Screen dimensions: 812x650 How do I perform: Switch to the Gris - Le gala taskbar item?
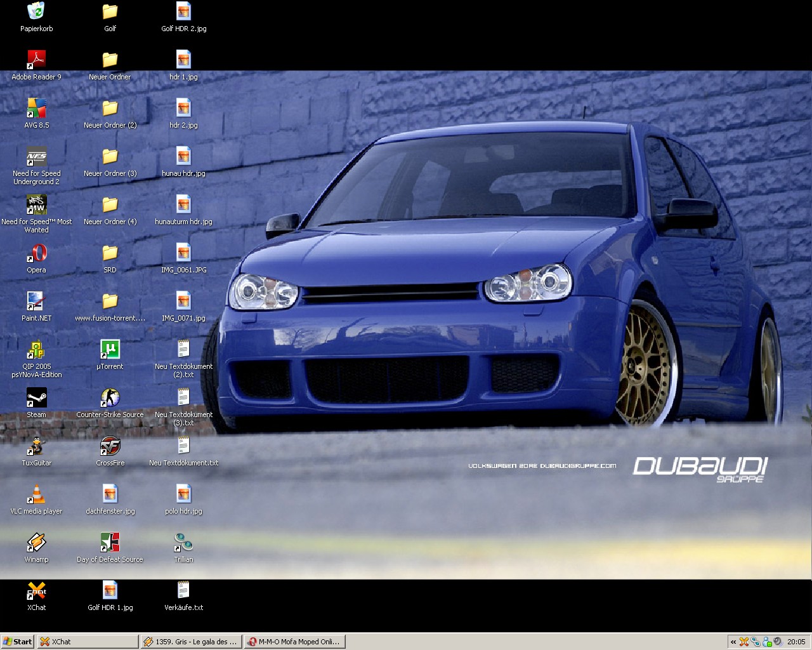191,642
